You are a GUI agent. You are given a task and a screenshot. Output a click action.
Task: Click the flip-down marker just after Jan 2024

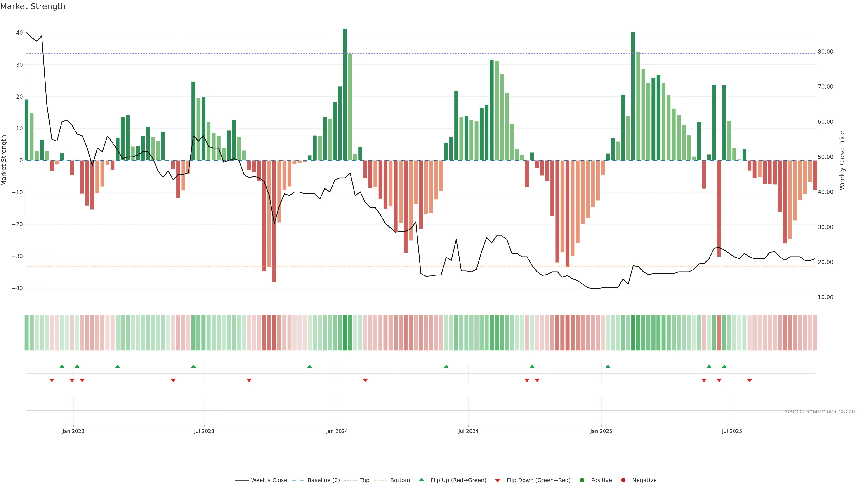pos(365,380)
